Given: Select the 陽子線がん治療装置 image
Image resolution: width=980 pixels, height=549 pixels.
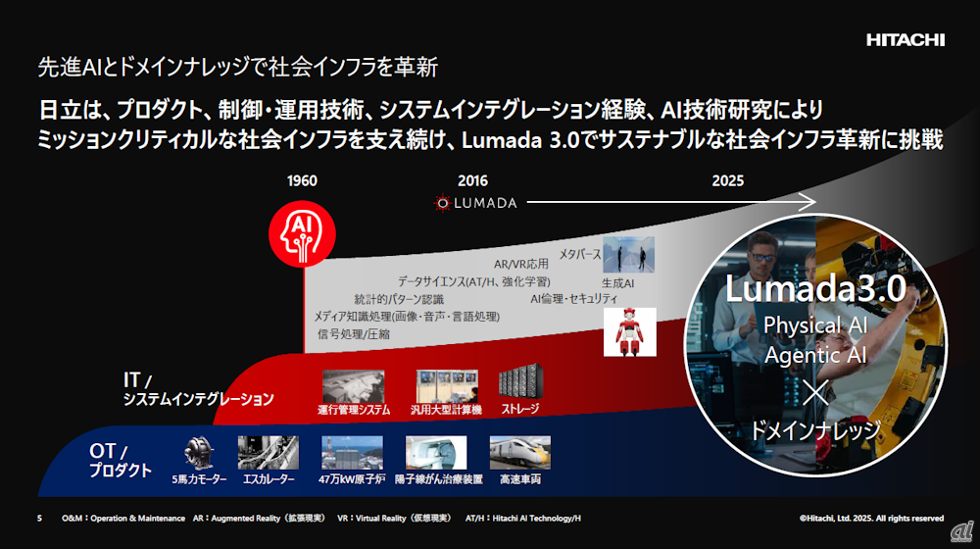Looking at the screenshot, I should (x=436, y=453).
